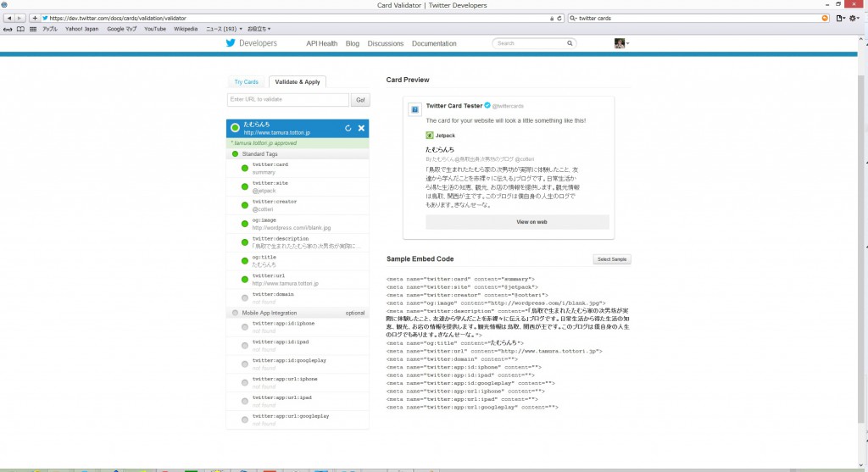Reload the page from the address bar
868x472 pixels.
(x=559, y=18)
